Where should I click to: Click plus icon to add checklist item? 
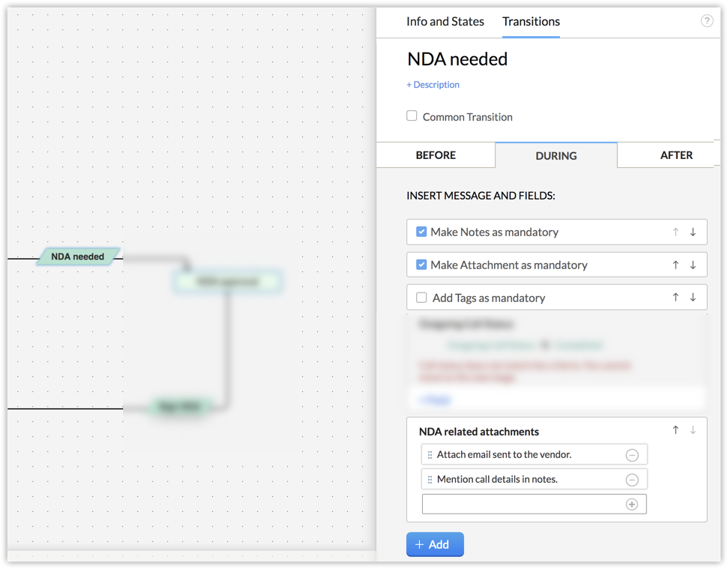632,505
